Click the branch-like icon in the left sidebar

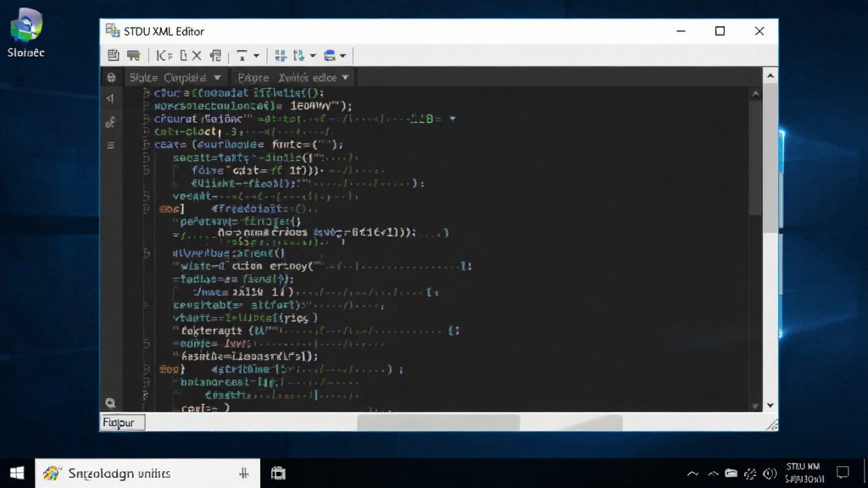pyautogui.click(x=110, y=122)
